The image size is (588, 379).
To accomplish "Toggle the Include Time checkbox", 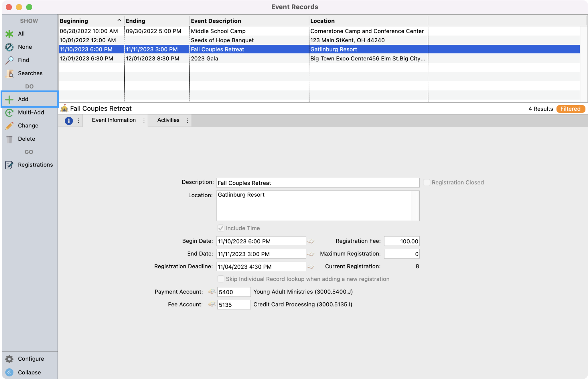I will [221, 228].
